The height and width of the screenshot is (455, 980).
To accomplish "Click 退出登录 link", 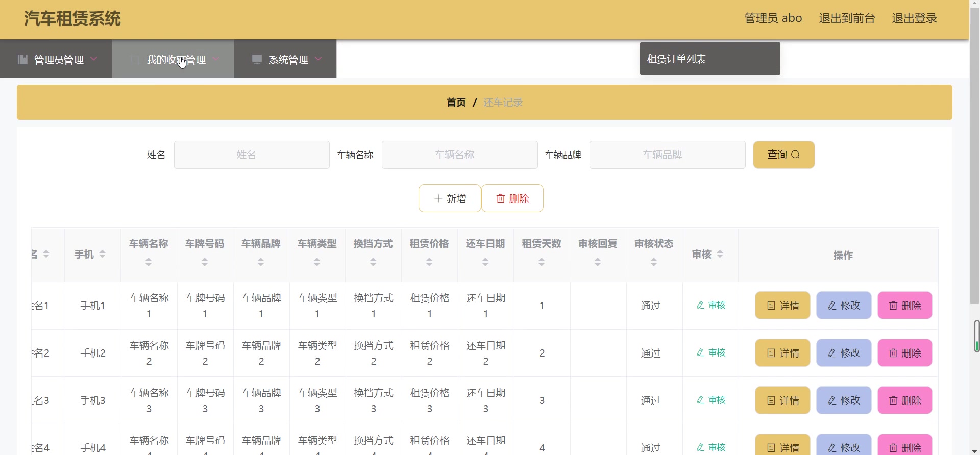I will click(x=914, y=18).
